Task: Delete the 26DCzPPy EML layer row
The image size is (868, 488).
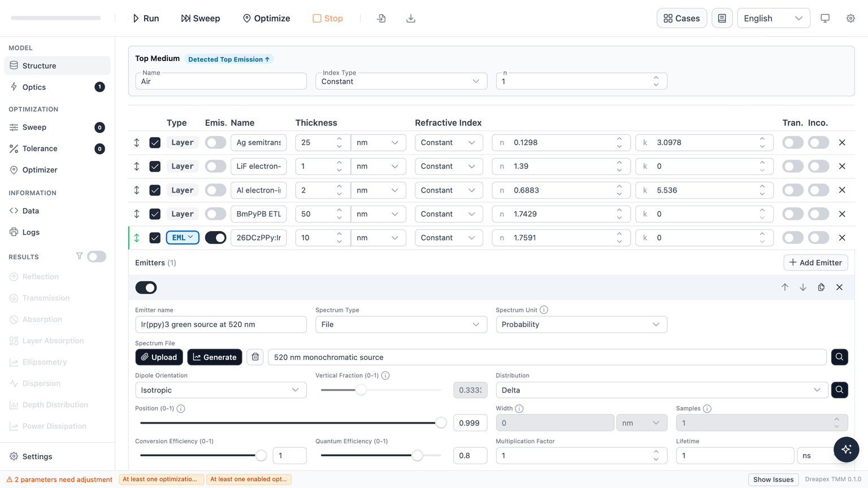Action: (842, 238)
